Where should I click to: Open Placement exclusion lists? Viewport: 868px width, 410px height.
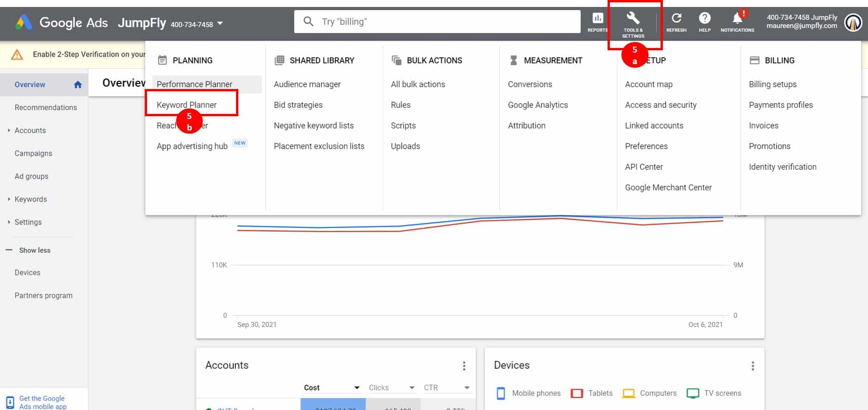point(319,146)
